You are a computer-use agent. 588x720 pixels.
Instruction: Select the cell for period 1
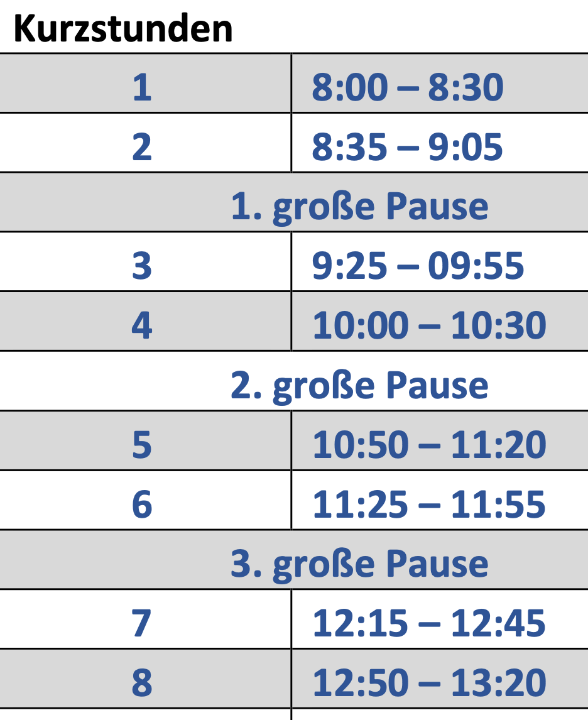(x=142, y=86)
